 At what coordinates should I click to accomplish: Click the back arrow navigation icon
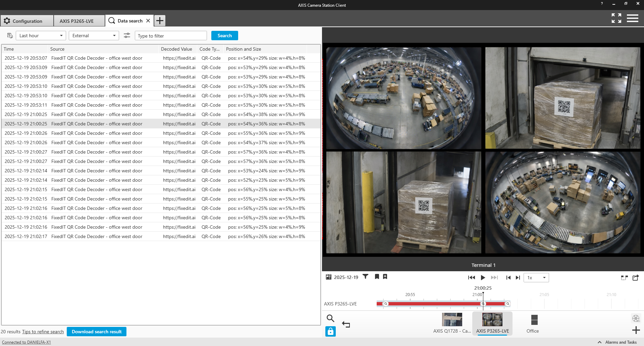tap(346, 324)
